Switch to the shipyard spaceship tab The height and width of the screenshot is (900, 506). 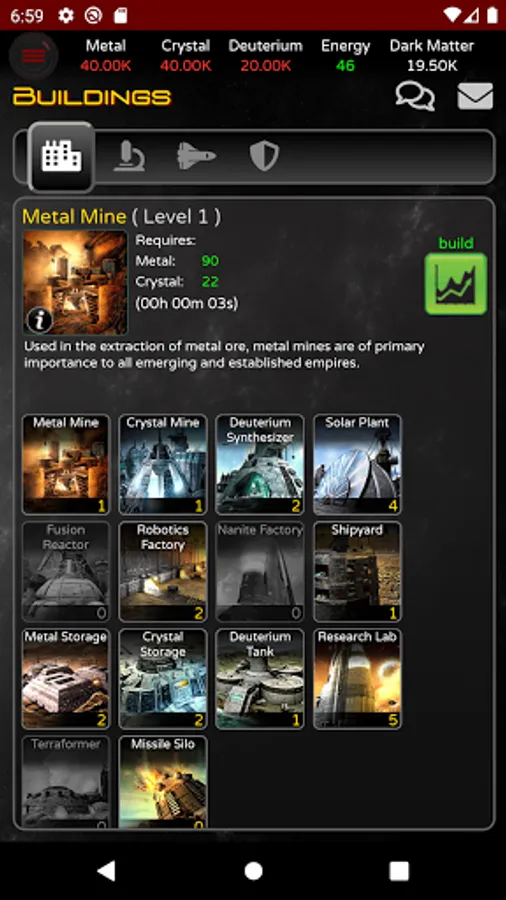(196, 156)
